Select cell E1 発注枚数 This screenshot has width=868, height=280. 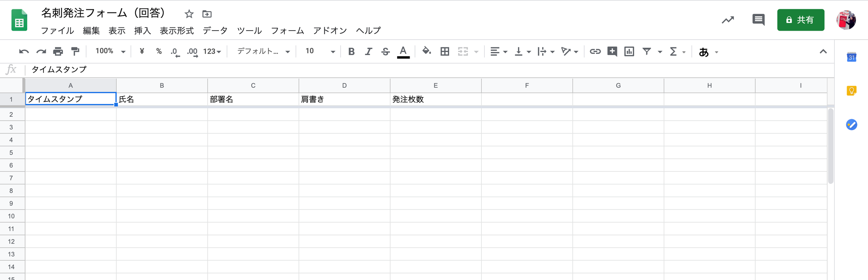click(x=436, y=99)
